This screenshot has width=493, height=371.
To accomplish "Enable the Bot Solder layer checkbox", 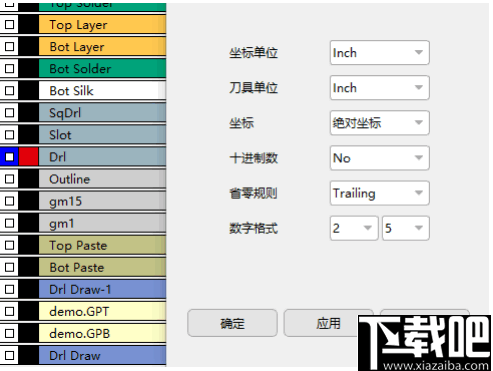I will tap(9, 68).
